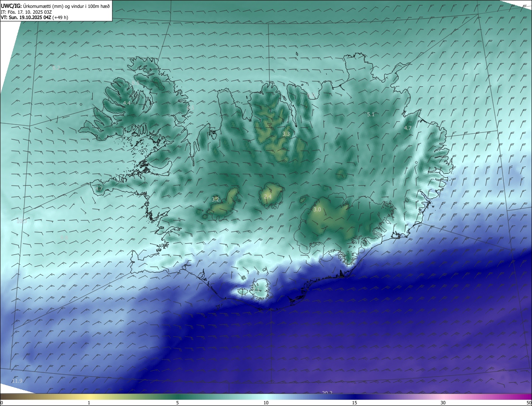Click the faint 10.3 value at the west edge
Screen dimensions: 532x406
(22, 221)
